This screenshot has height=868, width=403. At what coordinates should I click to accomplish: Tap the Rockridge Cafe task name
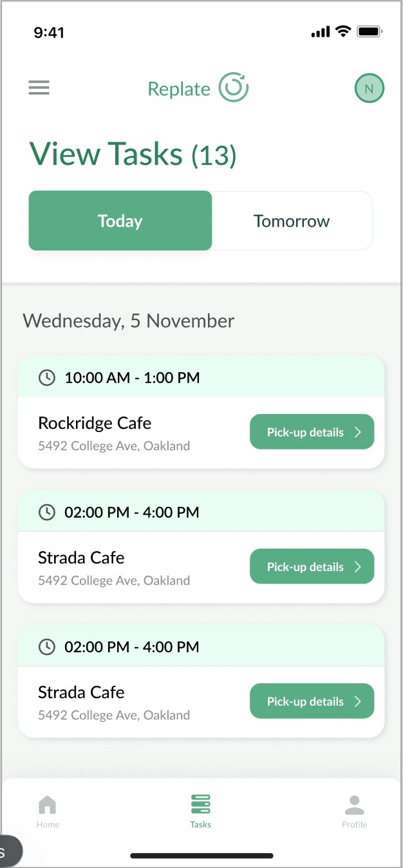pos(95,423)
